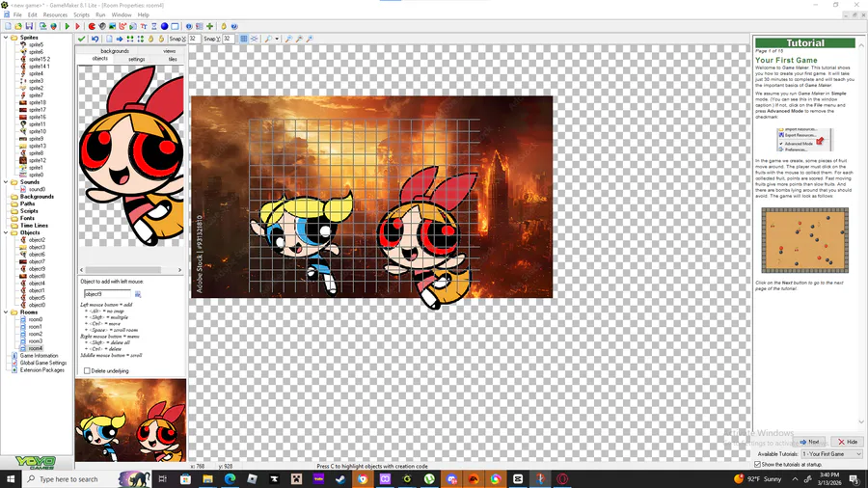Viewport: 868px width, 488px height.
Task: Clear all instances from the room
Action: tap(109, 39)
